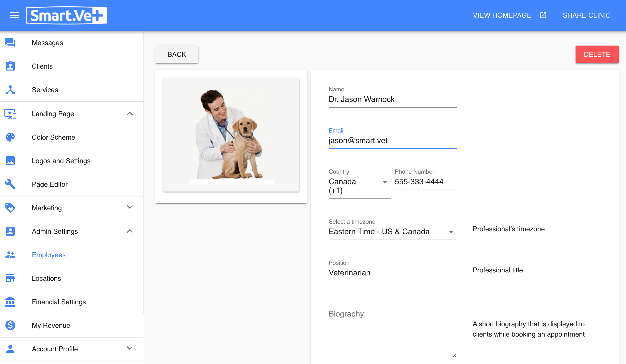Expand the Account Profile section chevron
Image resolution: width=626 pixels, height=364 pixels.
tap(130, 348)
